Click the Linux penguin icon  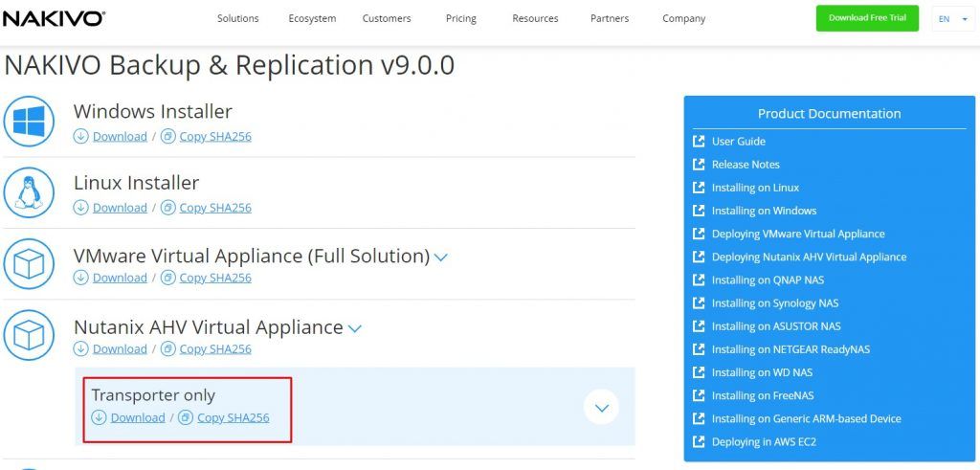tap(29, 192)
